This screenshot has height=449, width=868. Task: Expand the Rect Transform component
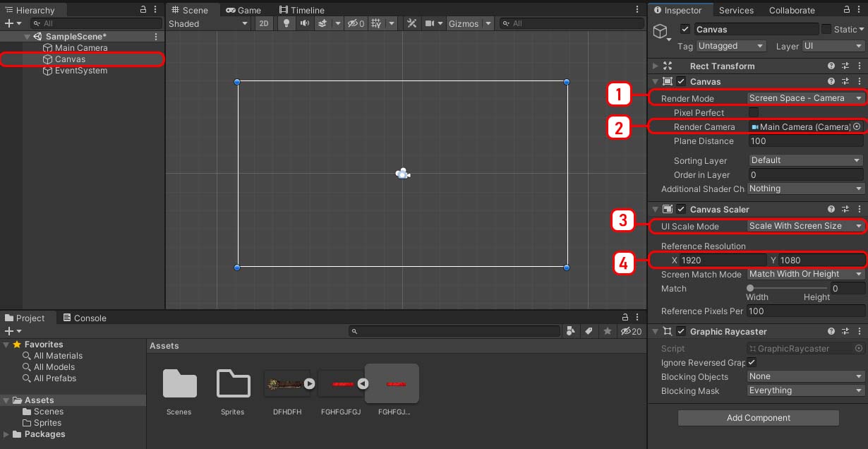(x=656, y=66)
